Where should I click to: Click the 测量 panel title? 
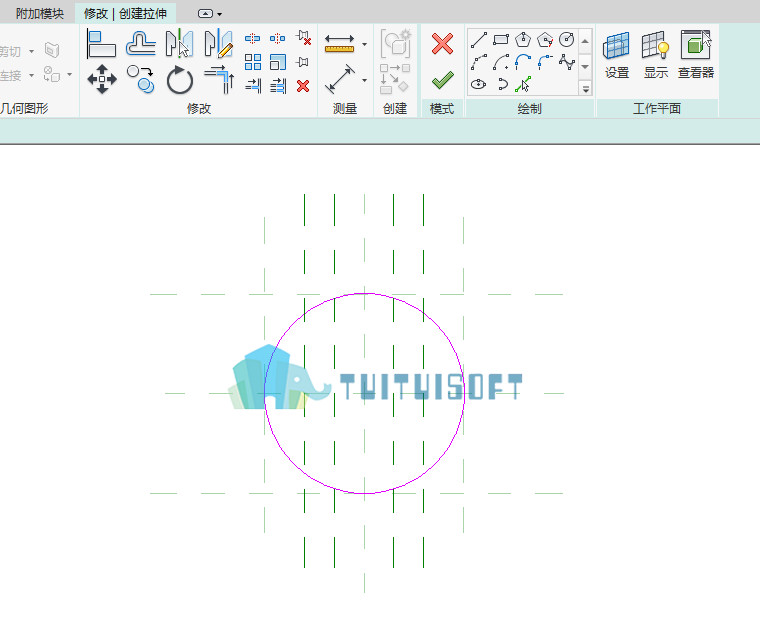[345, 108]
